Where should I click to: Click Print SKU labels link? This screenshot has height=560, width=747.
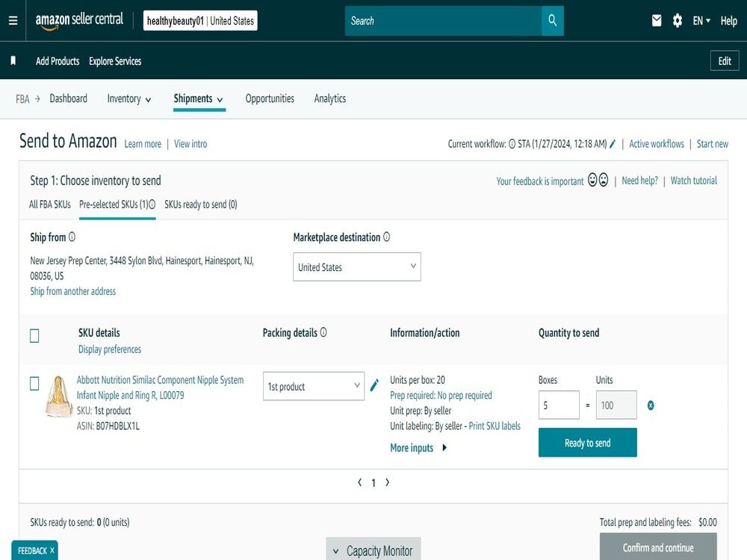click(x=495, y=426)
